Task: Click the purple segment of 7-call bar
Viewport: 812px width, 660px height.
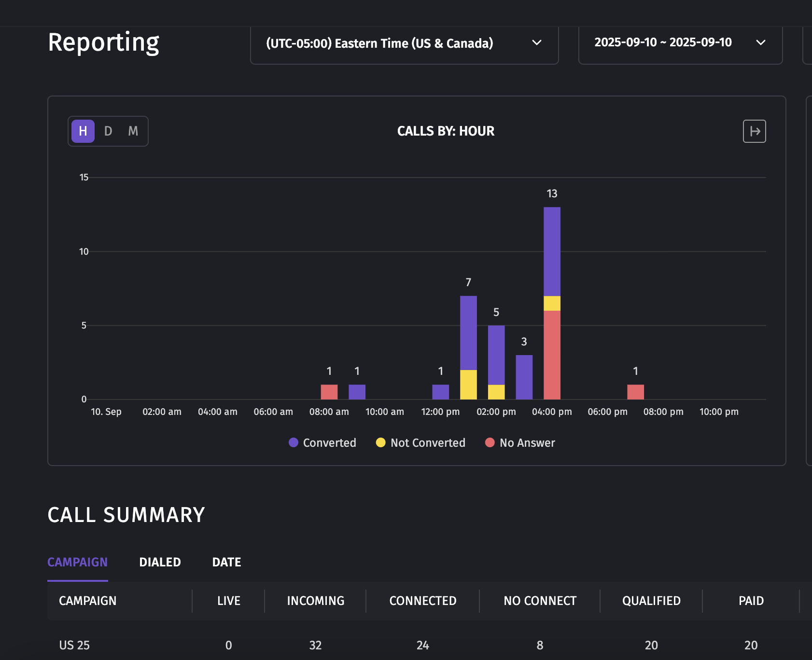Action: click(468, 333)
